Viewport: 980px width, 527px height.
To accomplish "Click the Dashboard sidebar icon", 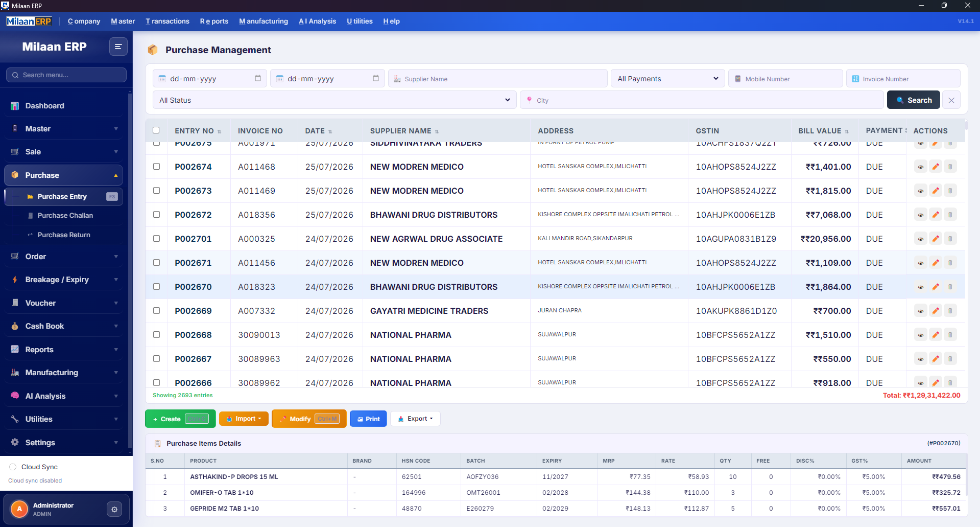I will point(15,106).
